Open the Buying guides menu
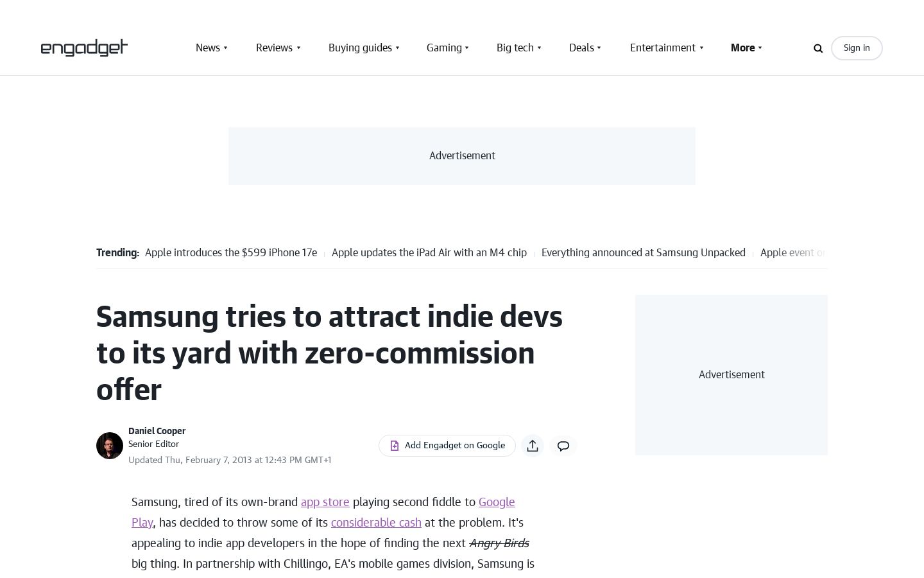Viewport: 924px width, 578px height. point(360,48)
